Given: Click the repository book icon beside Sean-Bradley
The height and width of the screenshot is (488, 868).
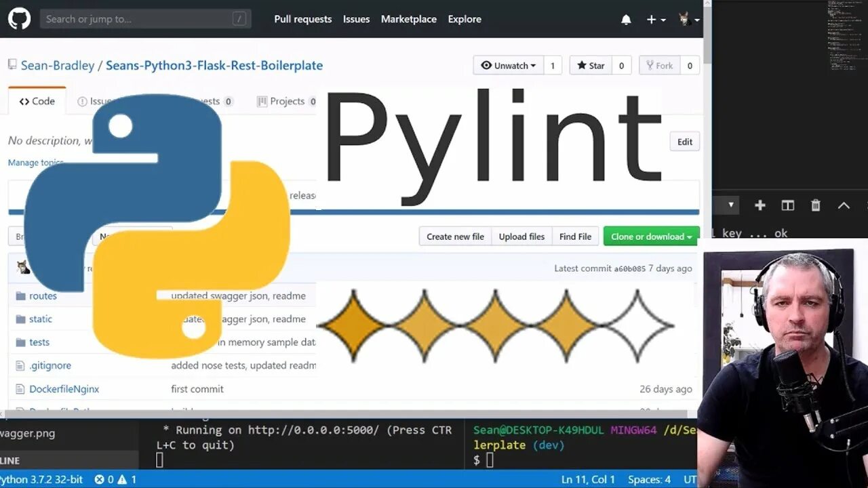Looking at the screenshot, I should click(x=12, y=65).
